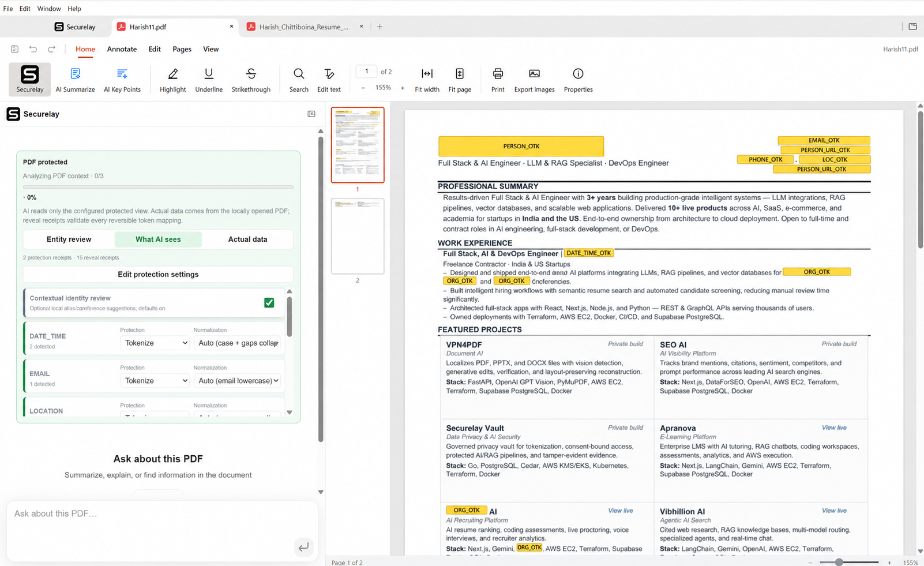The width and height of the screenshot is (924, 566).
Task: Open the View live link for Apranova
Action: pos(834,428)
